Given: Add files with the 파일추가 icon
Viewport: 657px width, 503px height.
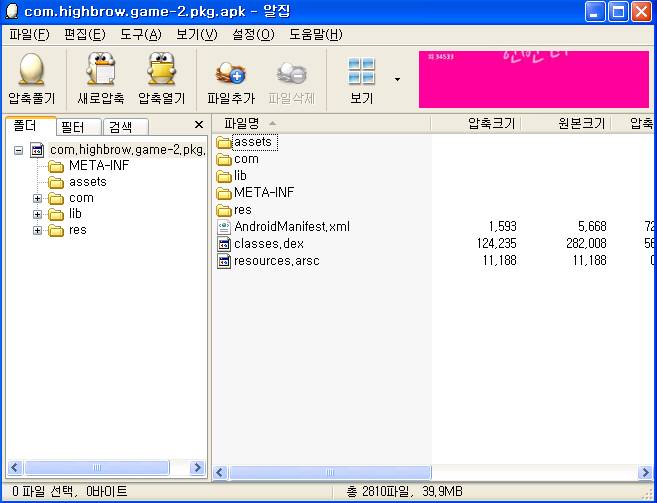Looking at the screenshot, I should point(230,73).
